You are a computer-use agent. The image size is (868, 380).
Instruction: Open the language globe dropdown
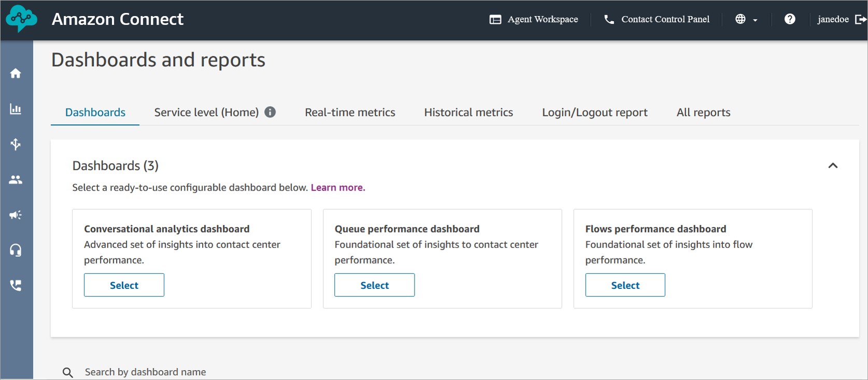[746, 19]
